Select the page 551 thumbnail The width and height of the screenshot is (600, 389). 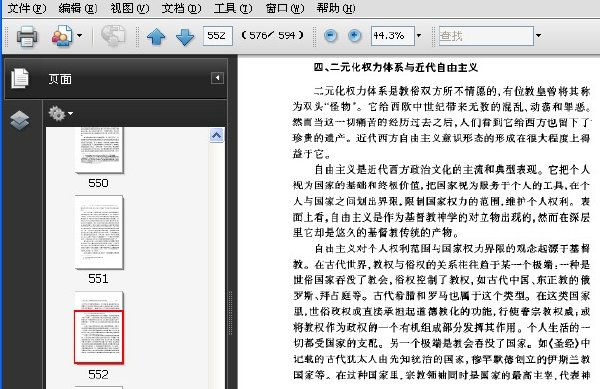coord(99,232)
